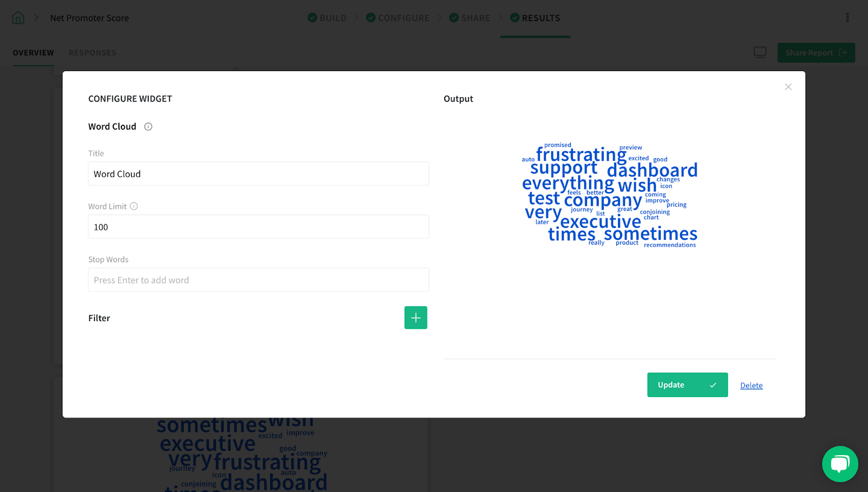Click the RESULTS step checkmark icon
868x492 pixels.
pyautogui.click(x=515, y=18)
